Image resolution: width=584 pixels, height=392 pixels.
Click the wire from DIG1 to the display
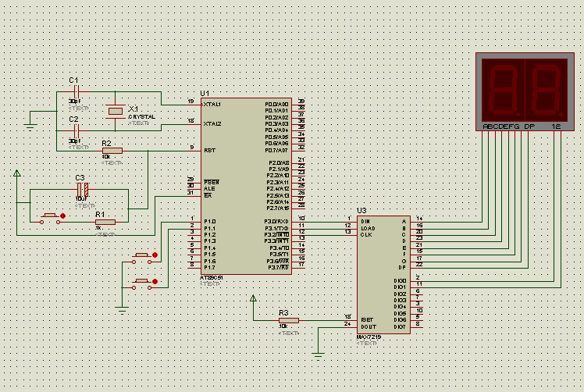click(x=492, y=287)
